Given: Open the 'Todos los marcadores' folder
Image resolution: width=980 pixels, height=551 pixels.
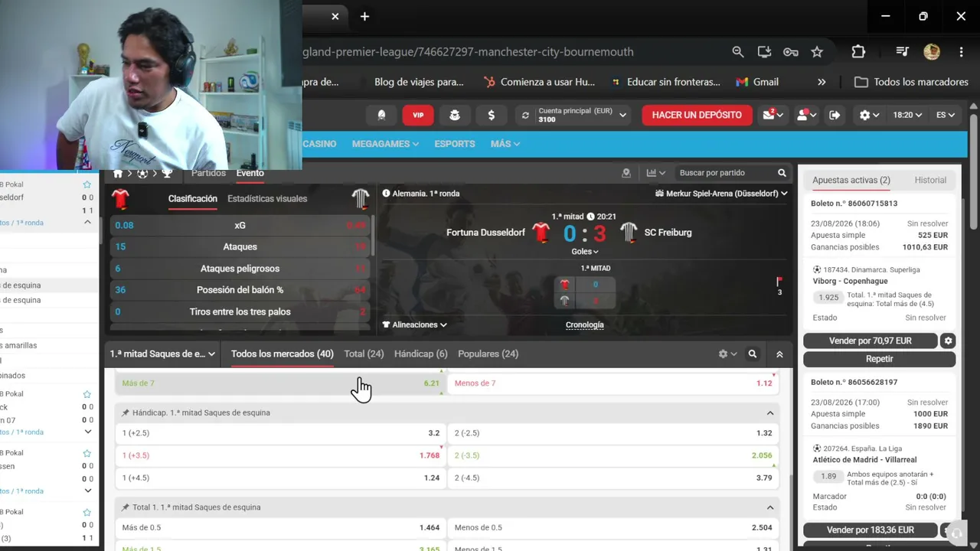Looking at the screenshot, I should [912, 82].
